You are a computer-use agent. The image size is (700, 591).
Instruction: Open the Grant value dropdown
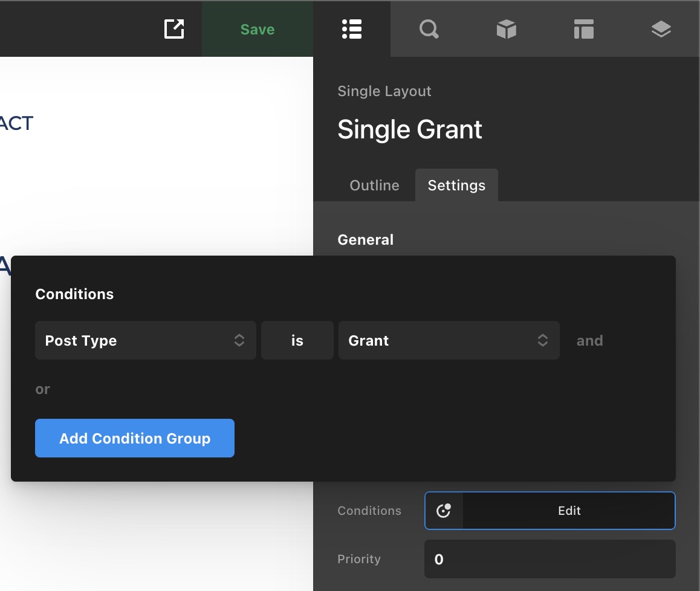(x=449, y=341)
